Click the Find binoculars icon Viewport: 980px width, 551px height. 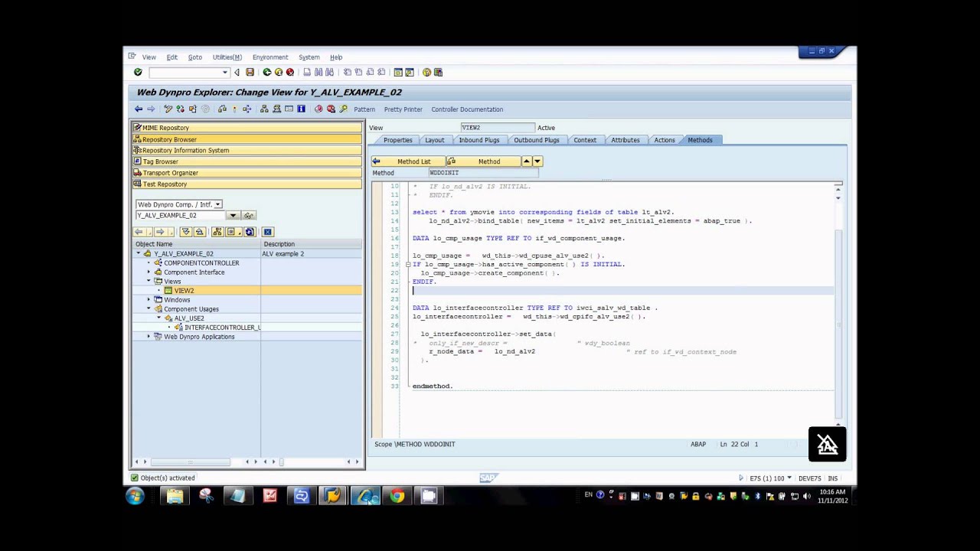pyautogui.click(x=318, y=72)
